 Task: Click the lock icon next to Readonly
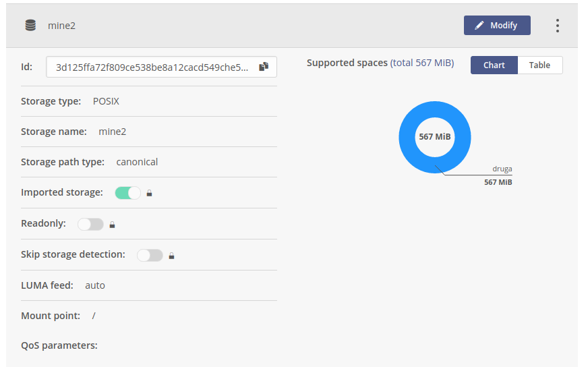(112, 225)
